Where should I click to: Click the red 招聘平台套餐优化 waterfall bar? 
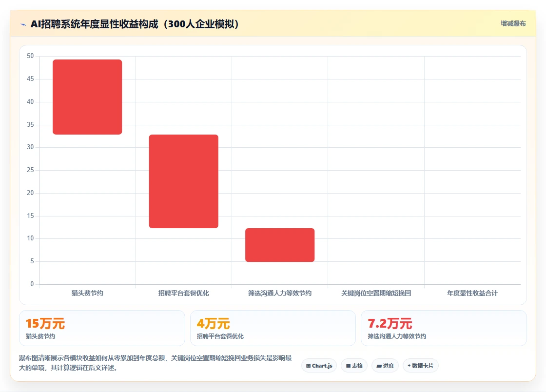pyautogui.click(x=183, y=181)
